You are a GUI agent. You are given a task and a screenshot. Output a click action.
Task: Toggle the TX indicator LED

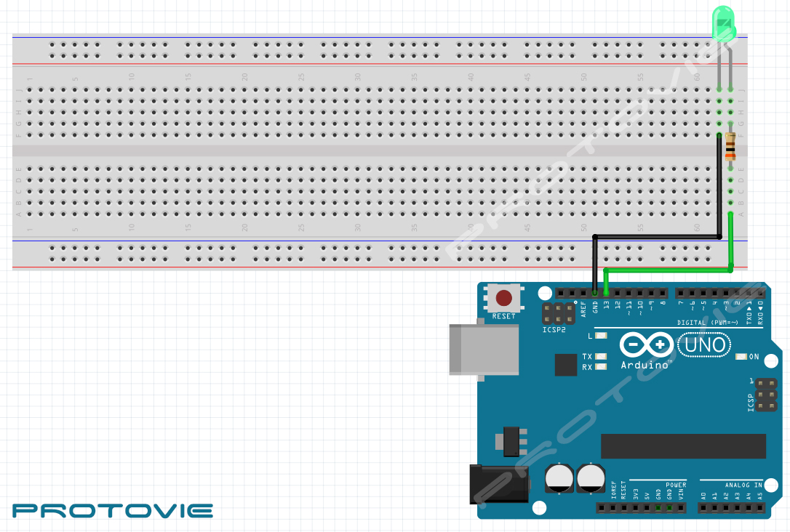point(599,356)
